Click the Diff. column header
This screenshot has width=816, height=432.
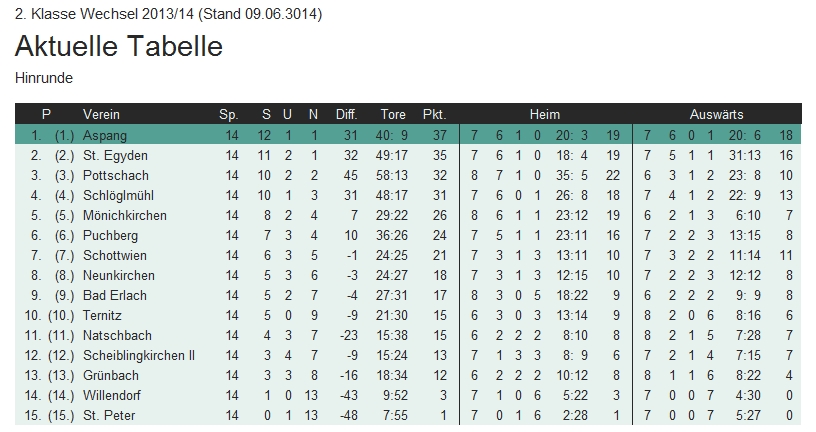pyautogui.click(x=346, y=114)
